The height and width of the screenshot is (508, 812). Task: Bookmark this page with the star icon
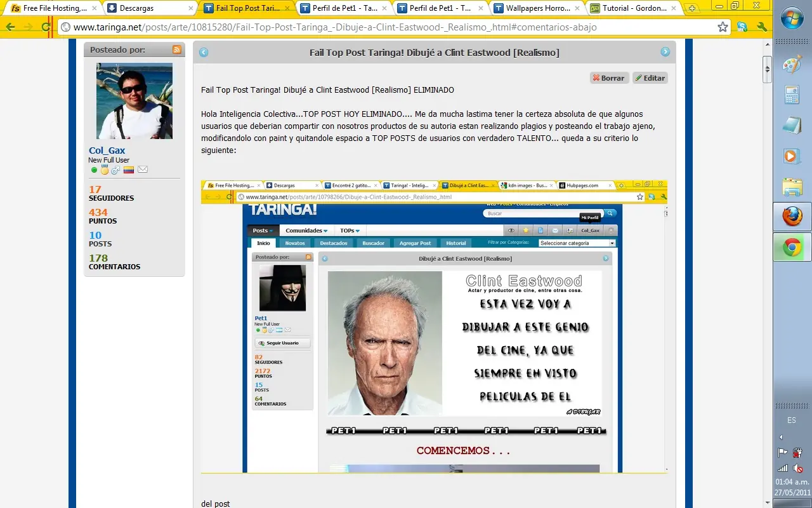pos(723,27)
